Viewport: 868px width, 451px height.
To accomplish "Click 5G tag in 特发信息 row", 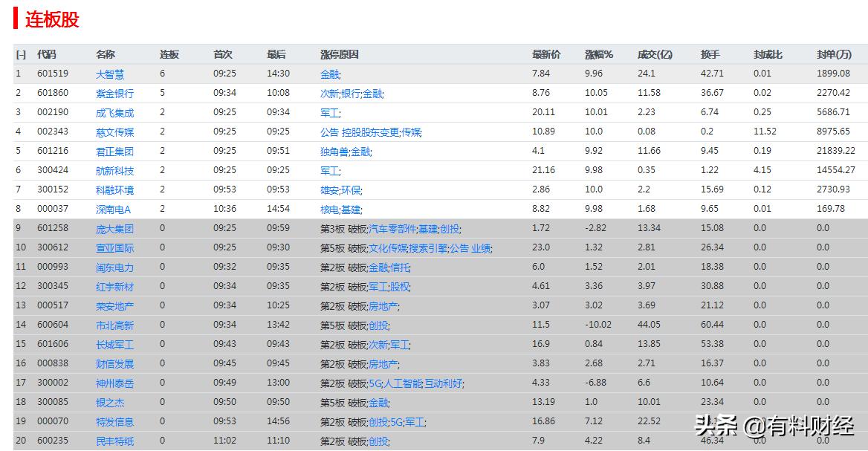I will point(396,422).
